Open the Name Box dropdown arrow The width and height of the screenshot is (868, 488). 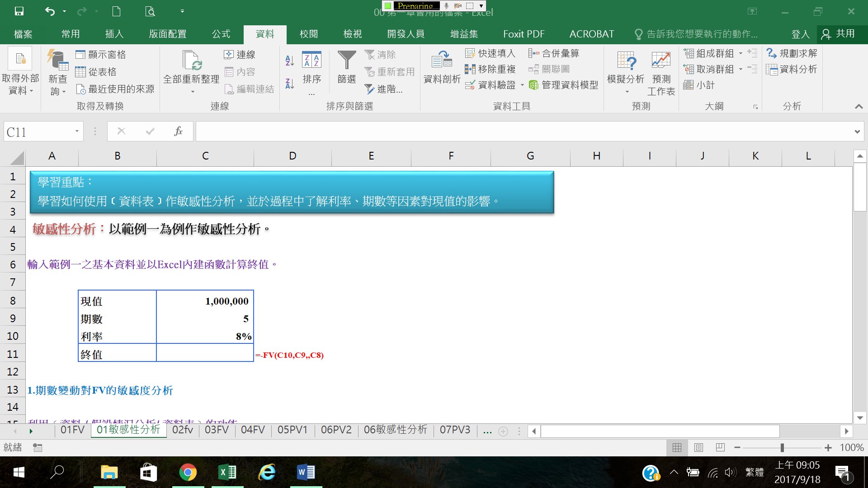click(x=77, y=131)
